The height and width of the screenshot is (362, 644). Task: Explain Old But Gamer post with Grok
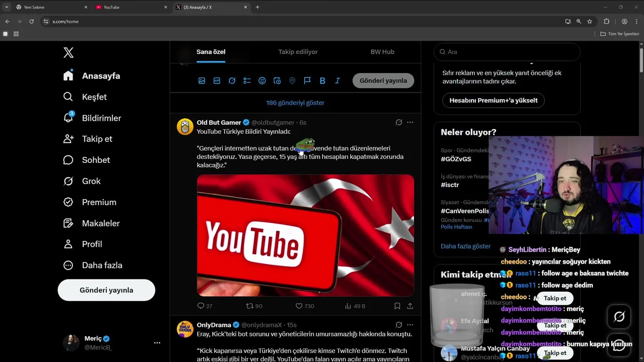398,122
